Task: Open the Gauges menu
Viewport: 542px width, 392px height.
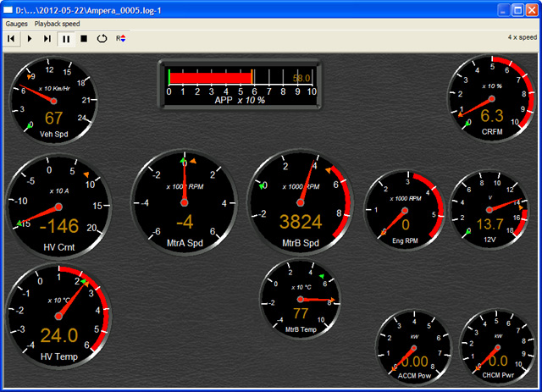Action: (x=16, y=24)
